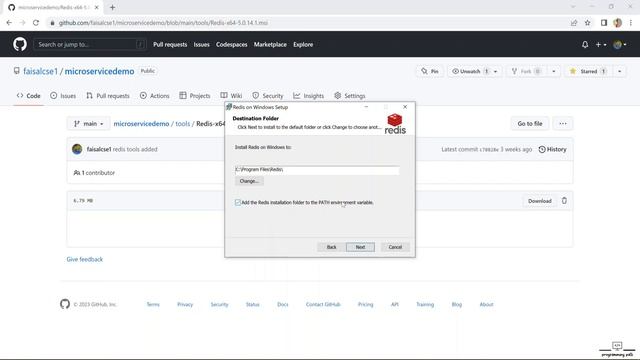This screenshot has height=360, width=640.
Task: Close the microservicedemo browser tab
Action: pos(97,7)
